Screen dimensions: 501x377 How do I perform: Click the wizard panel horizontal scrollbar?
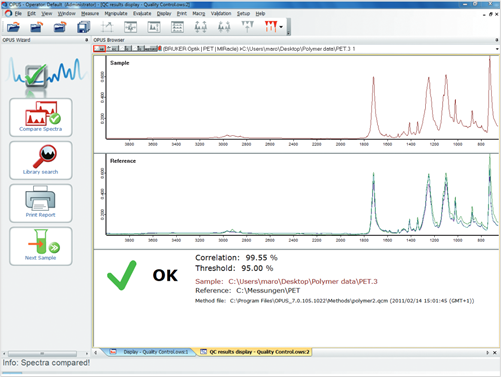pyautogui.click(x=42, y=353)
